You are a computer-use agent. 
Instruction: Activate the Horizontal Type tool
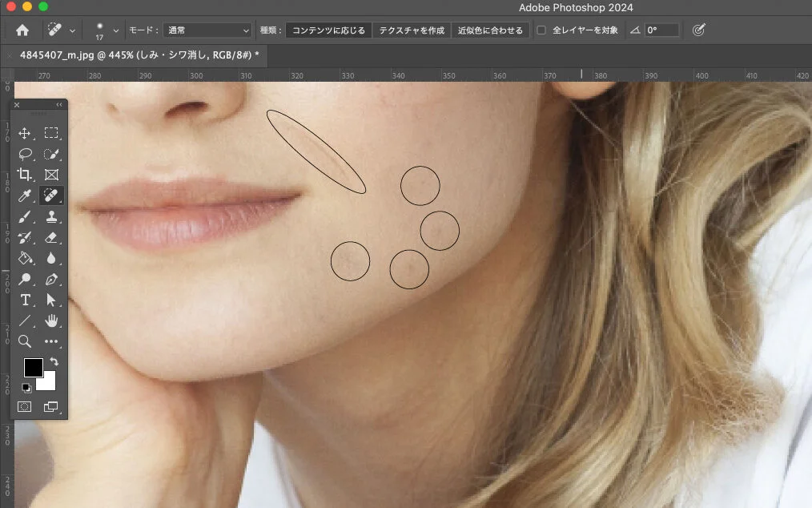(25, 300)
